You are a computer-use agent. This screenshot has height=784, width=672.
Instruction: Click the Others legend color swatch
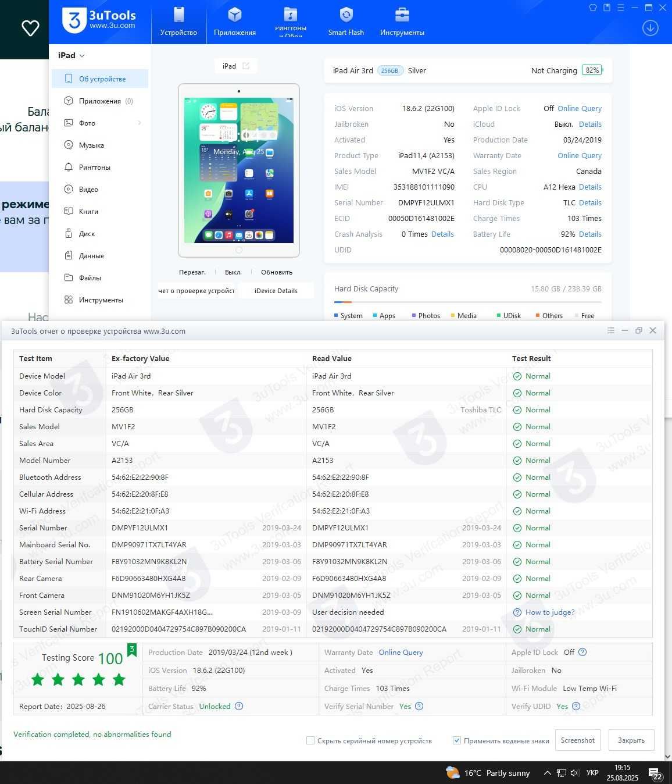(538, 315)
